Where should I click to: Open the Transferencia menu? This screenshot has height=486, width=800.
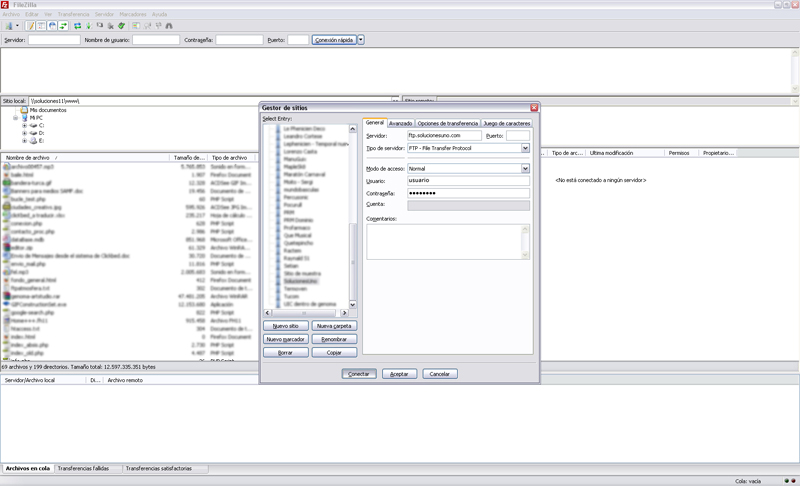[x=73, y=14]
